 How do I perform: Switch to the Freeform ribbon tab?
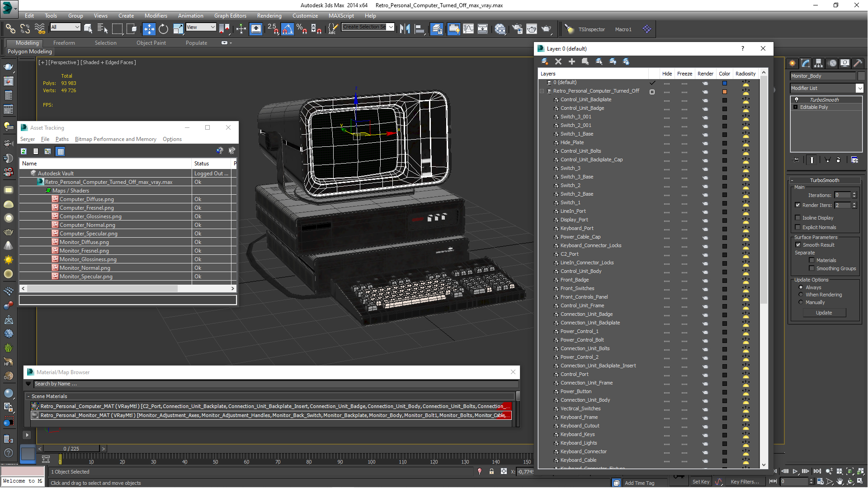tap(64, 43)
